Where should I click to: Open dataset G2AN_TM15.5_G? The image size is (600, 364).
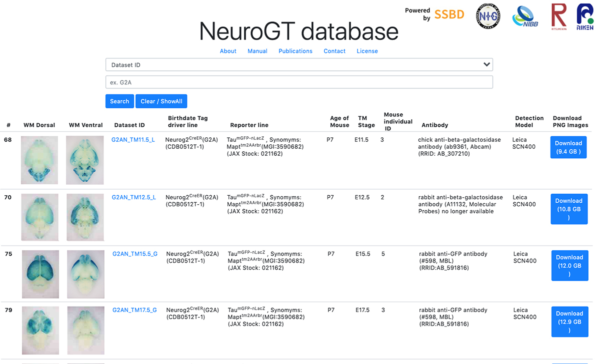tap(135, 254)
